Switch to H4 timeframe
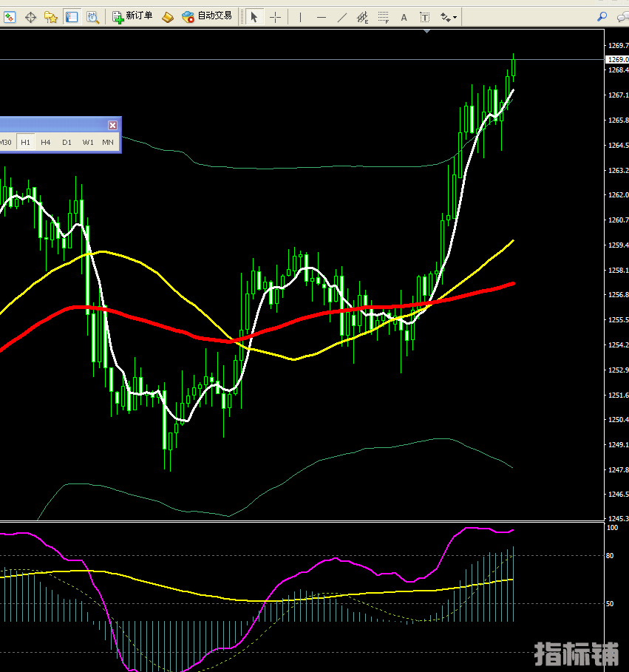Viewport: 629px width, 672px height. tap(46, 142)
